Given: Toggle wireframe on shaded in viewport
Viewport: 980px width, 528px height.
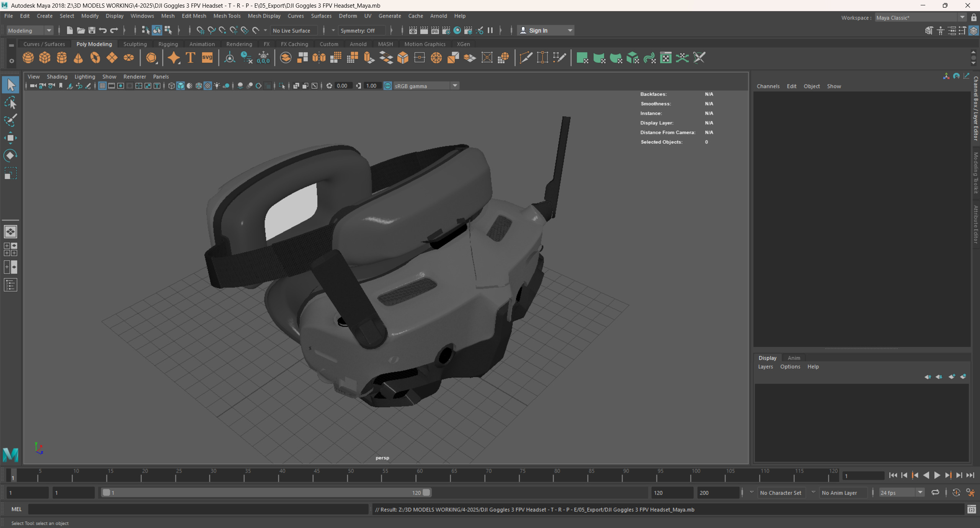Looking at the screenshot, I should pyautogui.click(x=199, y=86).
